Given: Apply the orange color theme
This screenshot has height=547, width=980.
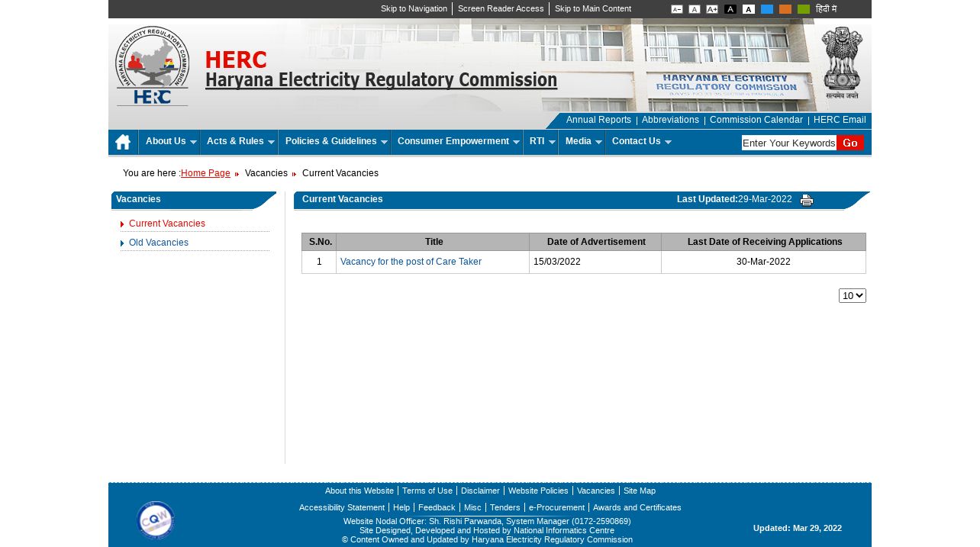Looking at the screenshot, I should tap(785, 9).
